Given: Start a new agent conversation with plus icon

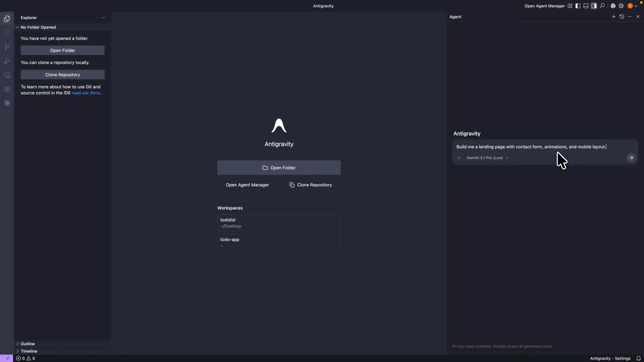Looking at the screenshot, I should tap(614, 17).
